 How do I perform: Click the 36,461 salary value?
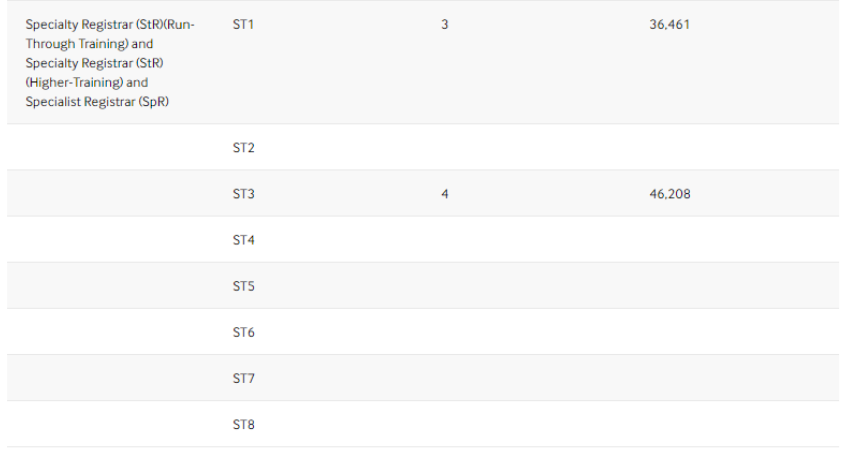coord(669,25)
